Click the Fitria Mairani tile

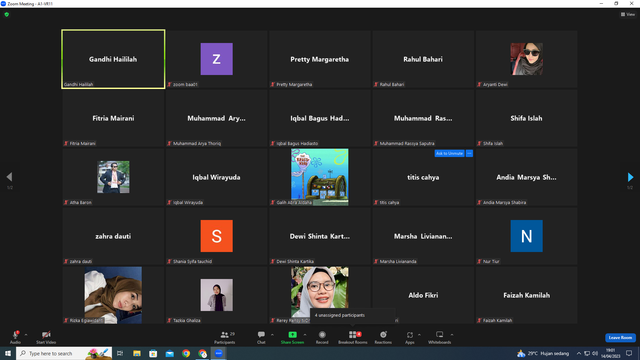[113, 118]
